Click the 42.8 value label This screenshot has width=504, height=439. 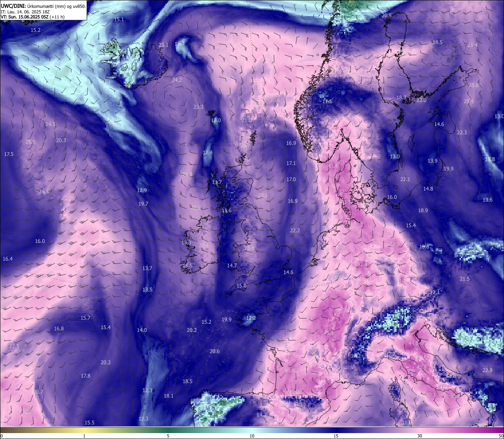[421, 367]
